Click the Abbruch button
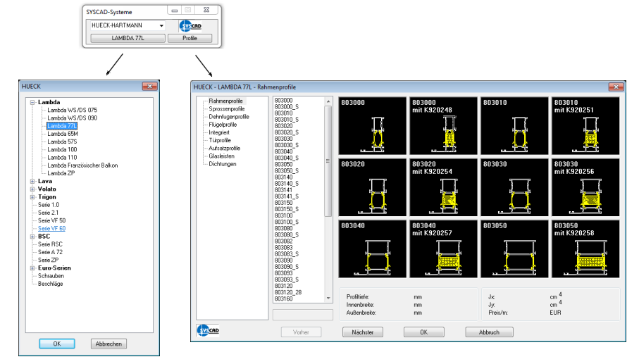639x364 pixels. (489, 332)
